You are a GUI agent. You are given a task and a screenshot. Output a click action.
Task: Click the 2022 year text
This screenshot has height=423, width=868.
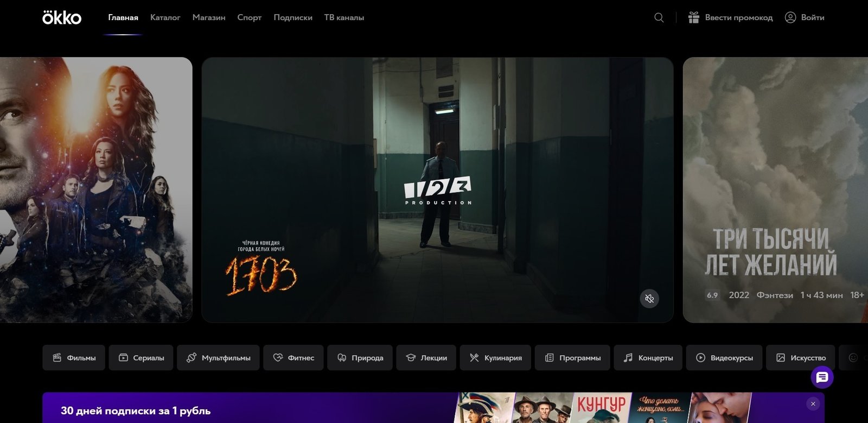[739, 295]
